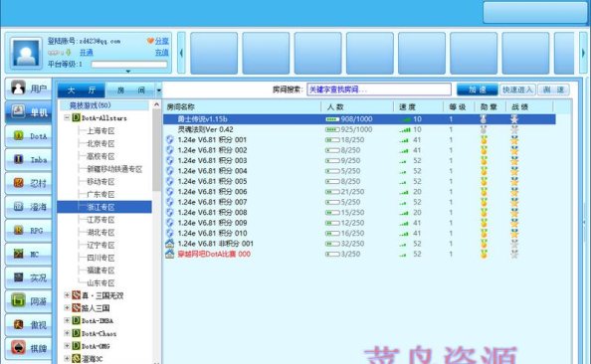Click the 快速进入 button
This screenshot has width=591, height=364.
[518, 90]
